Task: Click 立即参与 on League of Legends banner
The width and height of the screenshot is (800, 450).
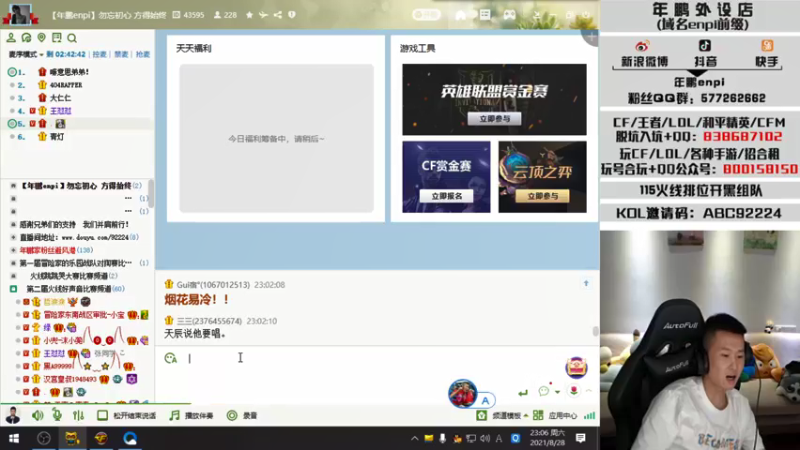Action: coord(494,118)
